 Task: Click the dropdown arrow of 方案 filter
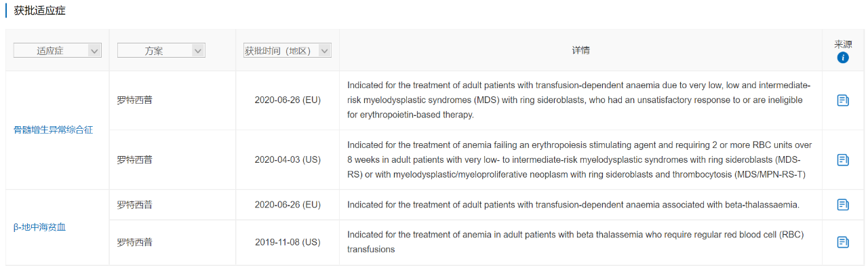(x=198, y=51)
